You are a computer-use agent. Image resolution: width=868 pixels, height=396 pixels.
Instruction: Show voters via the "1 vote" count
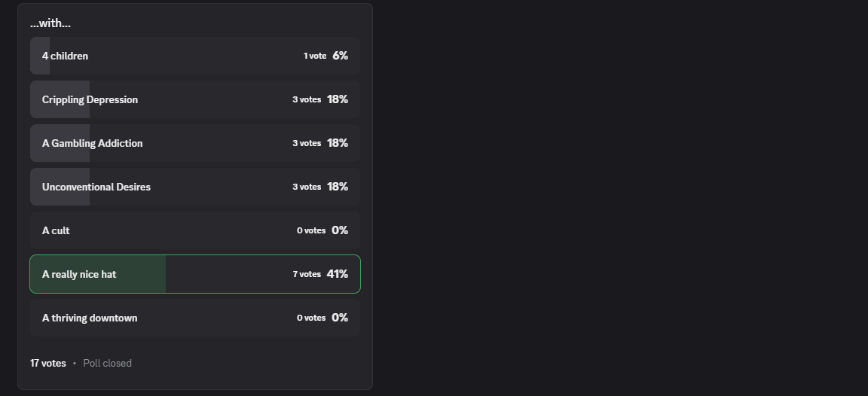pyautogui.click(x=315, y=56)
